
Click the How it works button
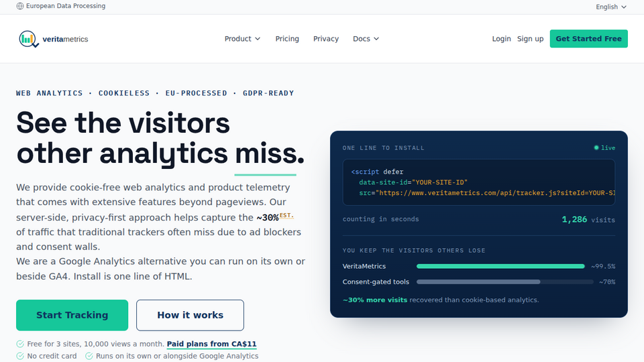point(190,315)
